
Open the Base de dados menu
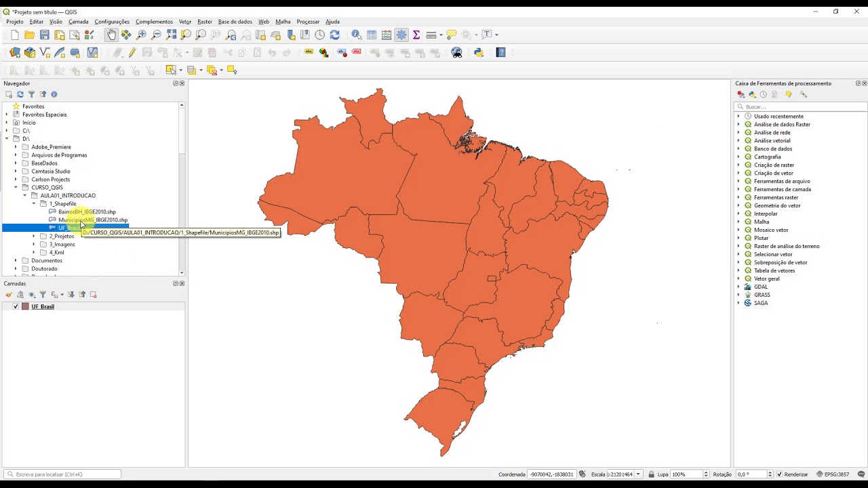tap(235, 22)
